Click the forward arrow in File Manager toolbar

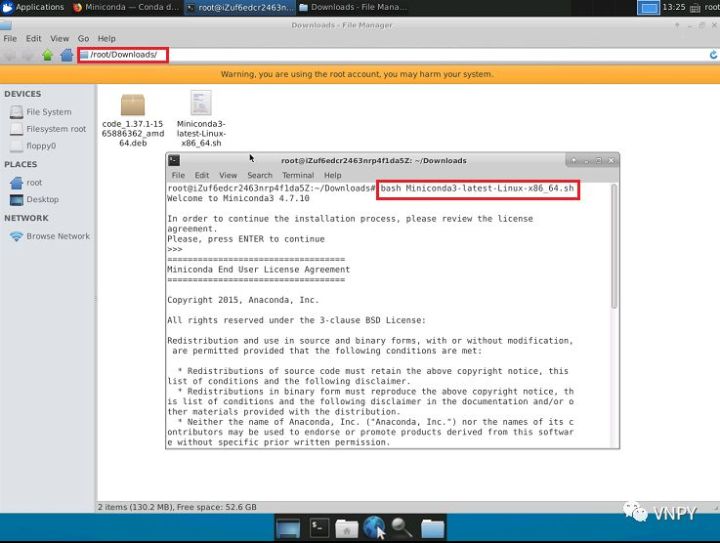pos(28,56)
